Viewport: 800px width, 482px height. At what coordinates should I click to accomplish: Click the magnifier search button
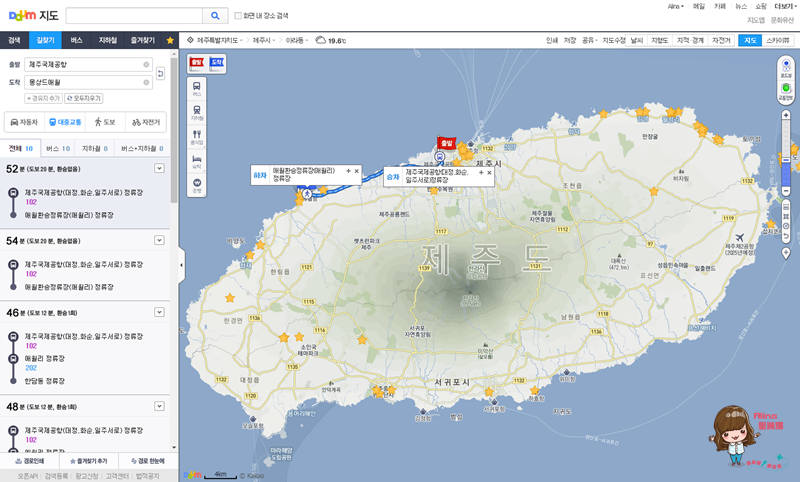[x=215, y=16]
